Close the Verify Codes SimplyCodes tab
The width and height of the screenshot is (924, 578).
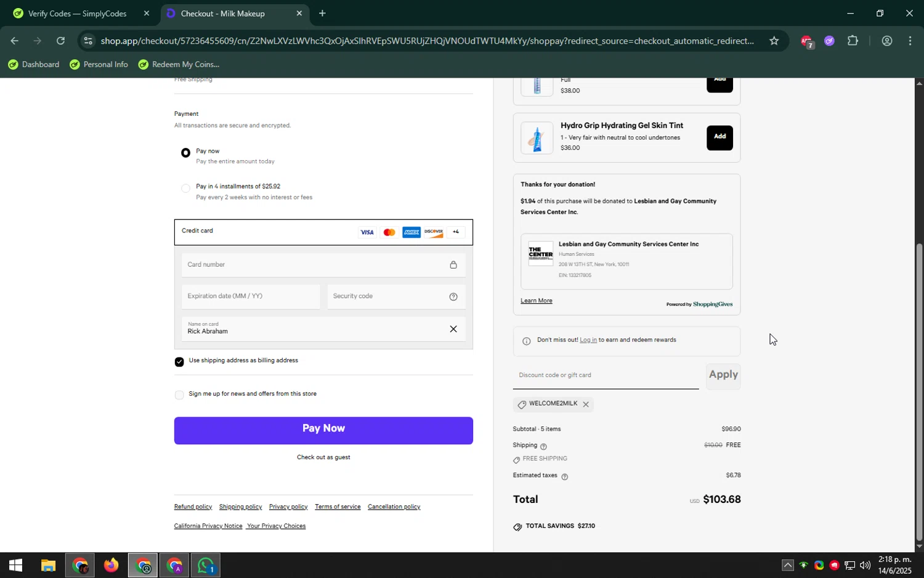click(146, 13)
